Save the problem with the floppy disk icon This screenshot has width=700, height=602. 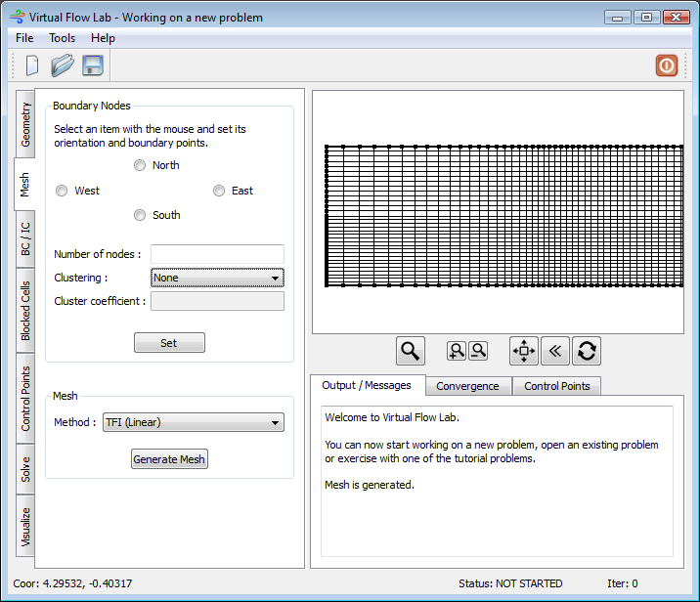(x=93, y=65)
